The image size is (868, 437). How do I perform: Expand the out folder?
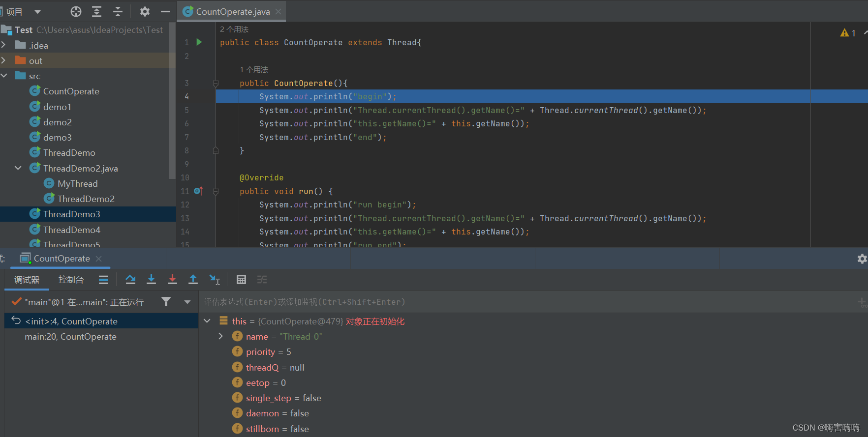pos(3,60)
